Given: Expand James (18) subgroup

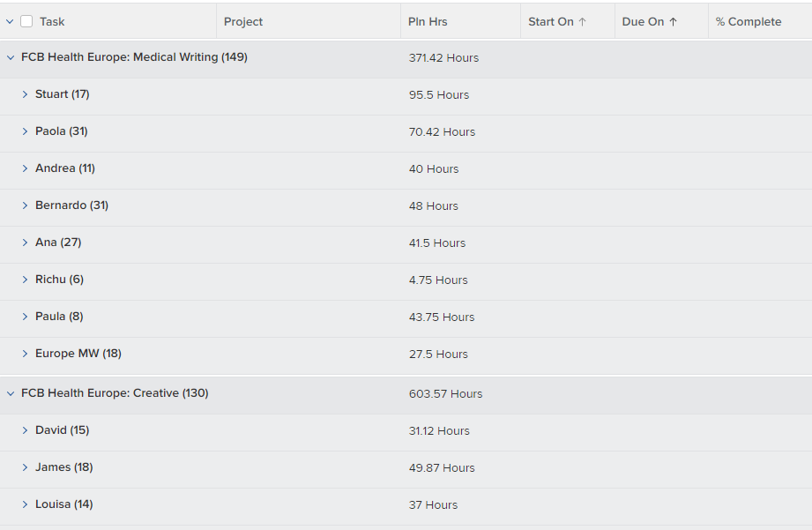Looking at the screenshot, I should 25,467.
